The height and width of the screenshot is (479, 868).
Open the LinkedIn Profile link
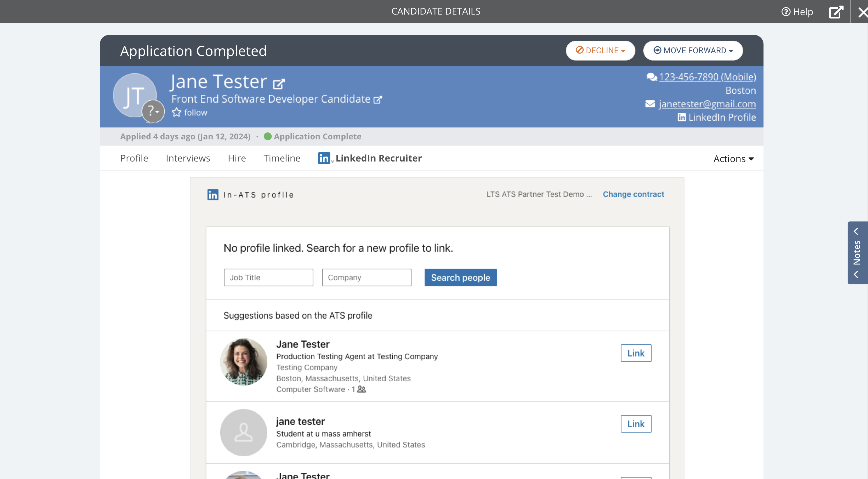pyautogui.click(x=717, y=117)
